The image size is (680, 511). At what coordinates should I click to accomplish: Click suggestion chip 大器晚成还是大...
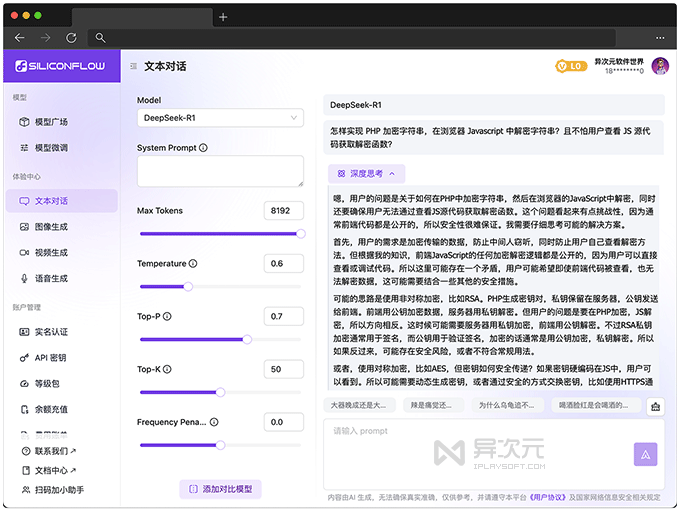click(359, 405)
